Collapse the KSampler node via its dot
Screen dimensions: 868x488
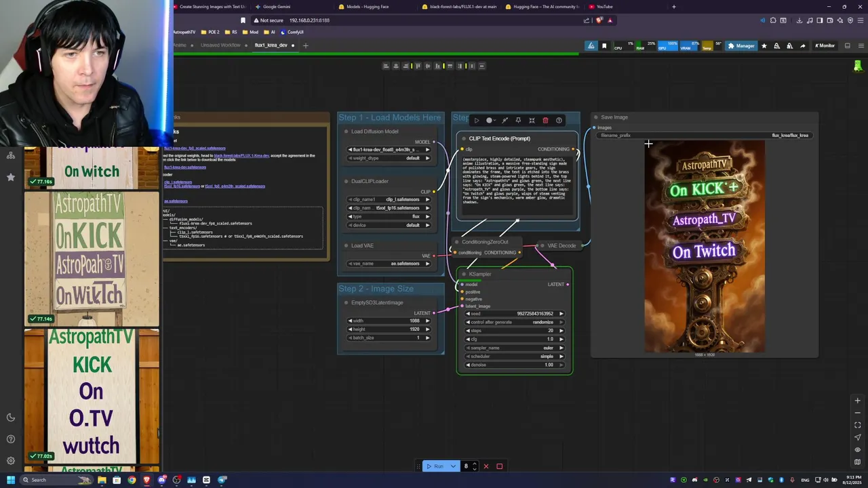coord(464,274)
